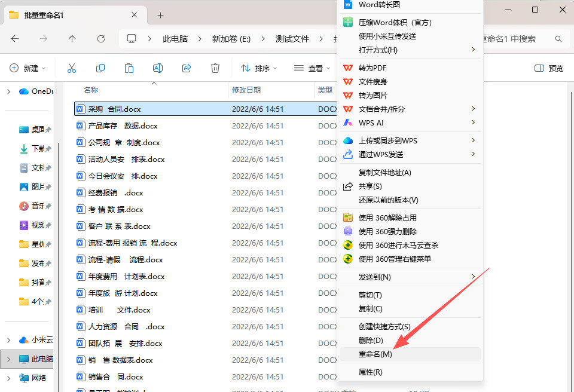The width and height of the screenshot is (574, 392).
Task: Choose 创建快捷方式(S) in the context menu
Action: click(x=410, y=326)
